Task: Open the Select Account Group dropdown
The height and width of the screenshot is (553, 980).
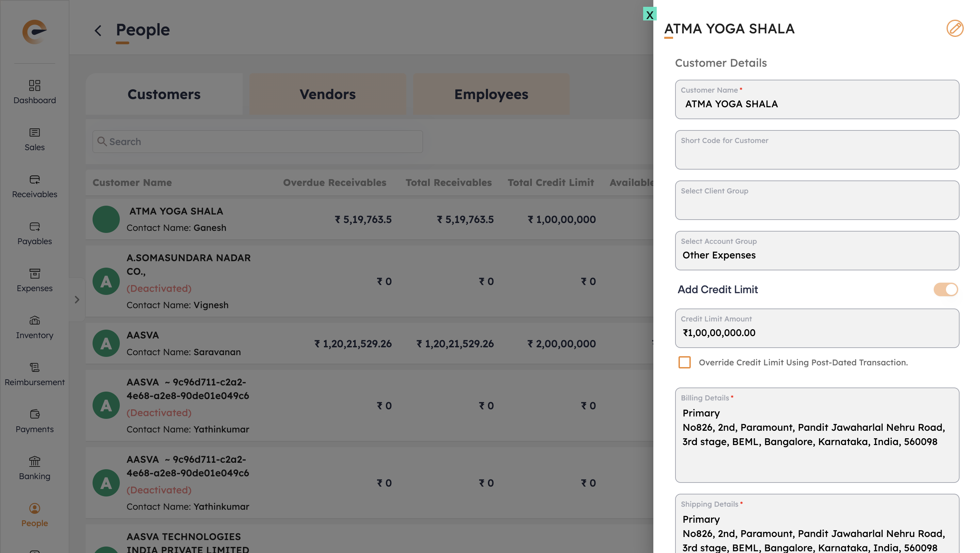Action: [817, 251]
